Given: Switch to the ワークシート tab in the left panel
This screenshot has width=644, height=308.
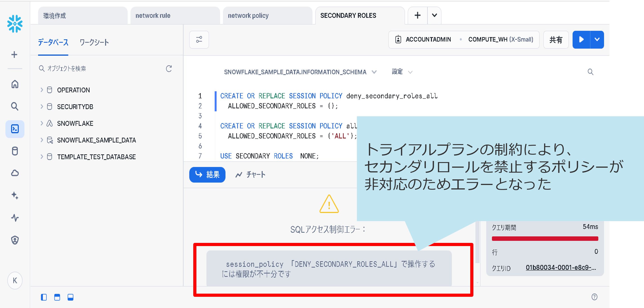Looking at the screenshot, I should [95, 42].
